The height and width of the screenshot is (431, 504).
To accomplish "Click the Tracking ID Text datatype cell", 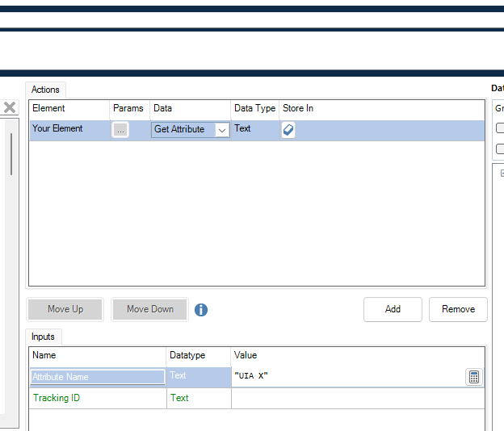I will click(199, 398).
